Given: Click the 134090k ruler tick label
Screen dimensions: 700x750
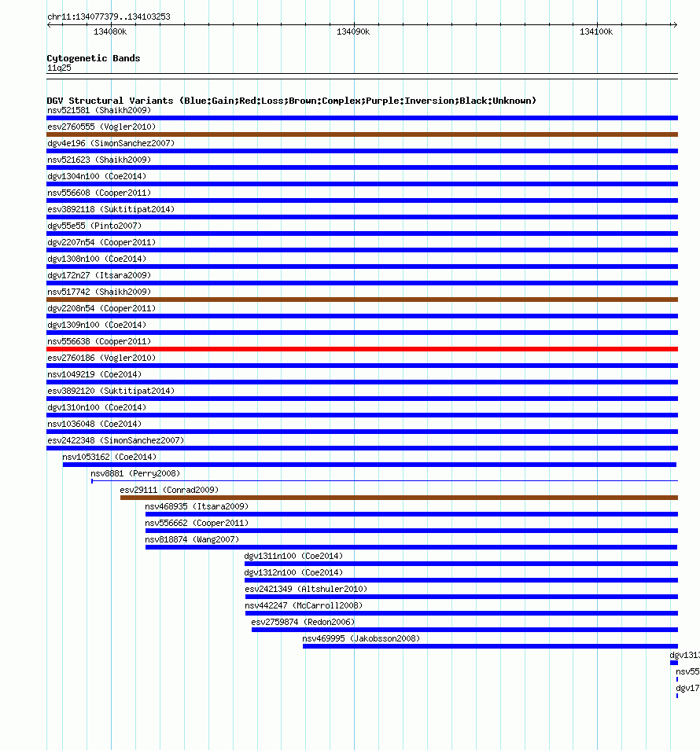Looking at the screenshot, I should pyautogui.click(x=353, y=31).
